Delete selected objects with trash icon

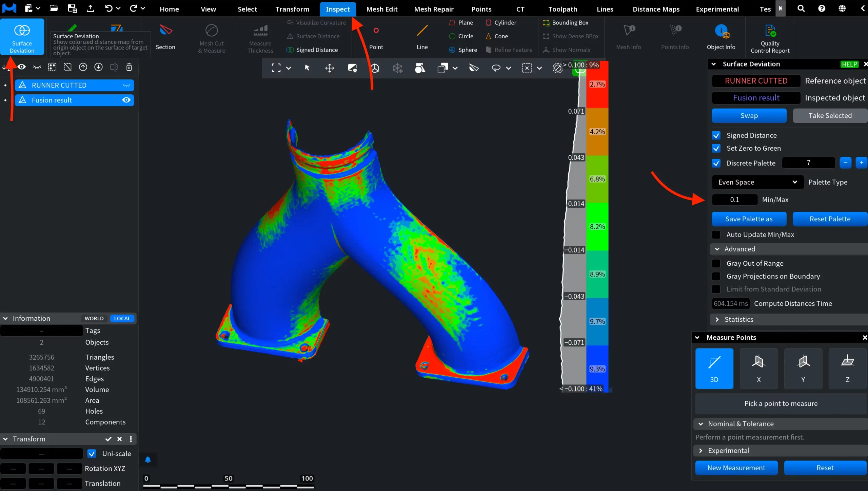[x=129, y=67]
